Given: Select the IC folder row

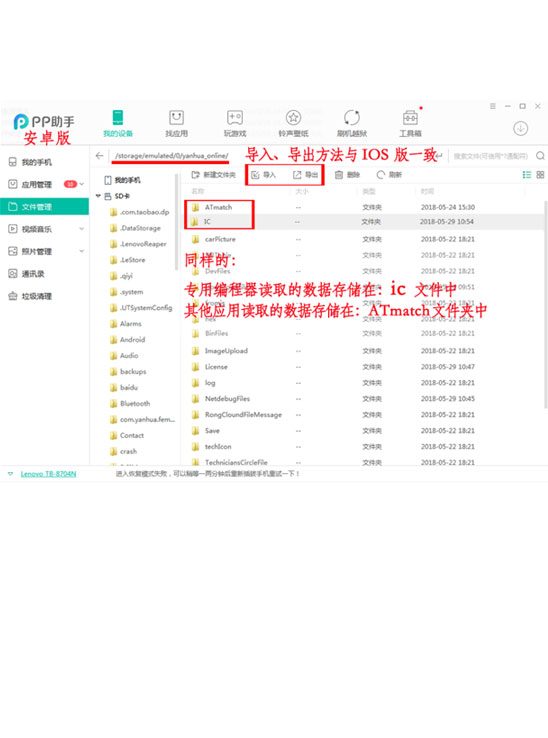Looking at the screenshot, I should [x=365, y=221].
